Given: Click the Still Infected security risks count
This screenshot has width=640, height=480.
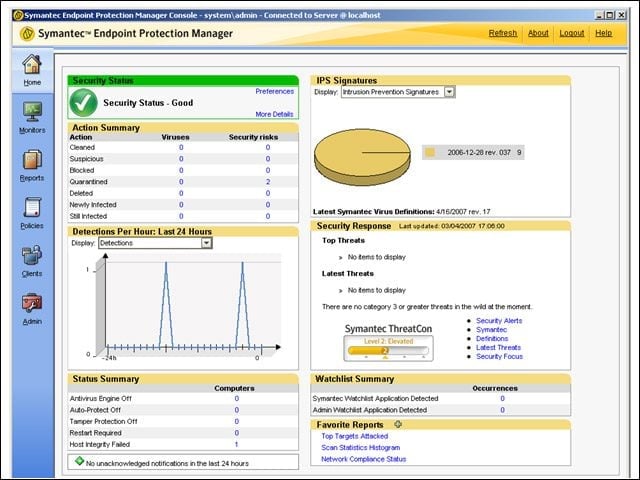Looking at the screenshot, I should 268,216.
